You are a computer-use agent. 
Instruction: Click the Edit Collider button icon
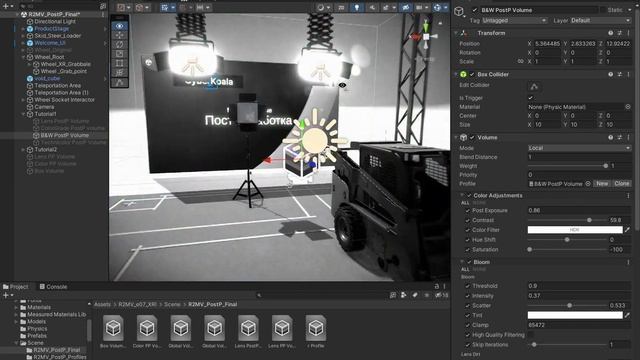(x=534, y=86)
